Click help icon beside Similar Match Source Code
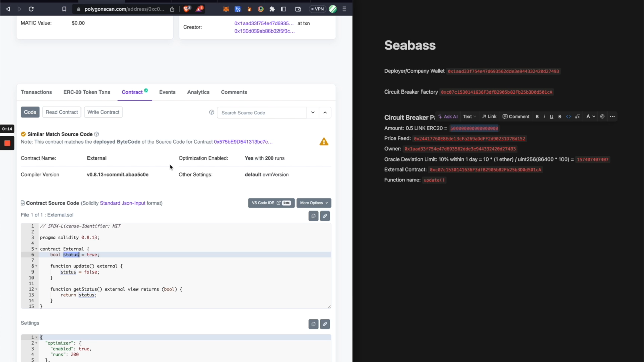 [x=96, y=134]
